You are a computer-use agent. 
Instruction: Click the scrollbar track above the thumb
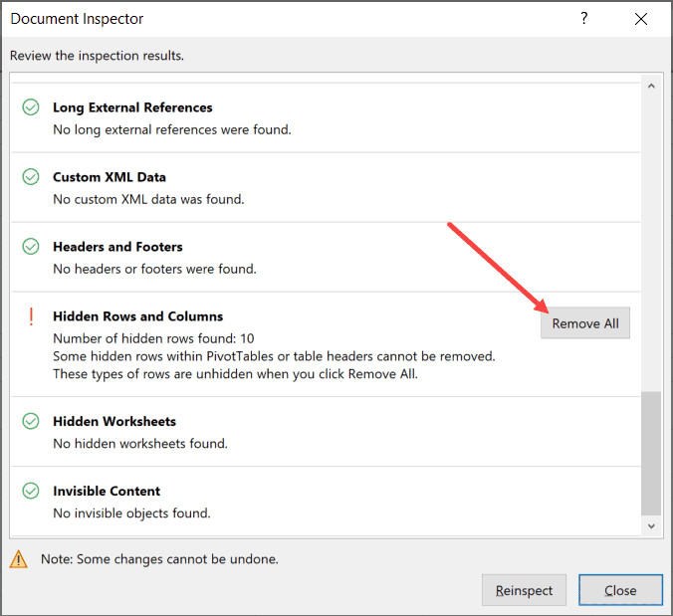click(652, 239)
